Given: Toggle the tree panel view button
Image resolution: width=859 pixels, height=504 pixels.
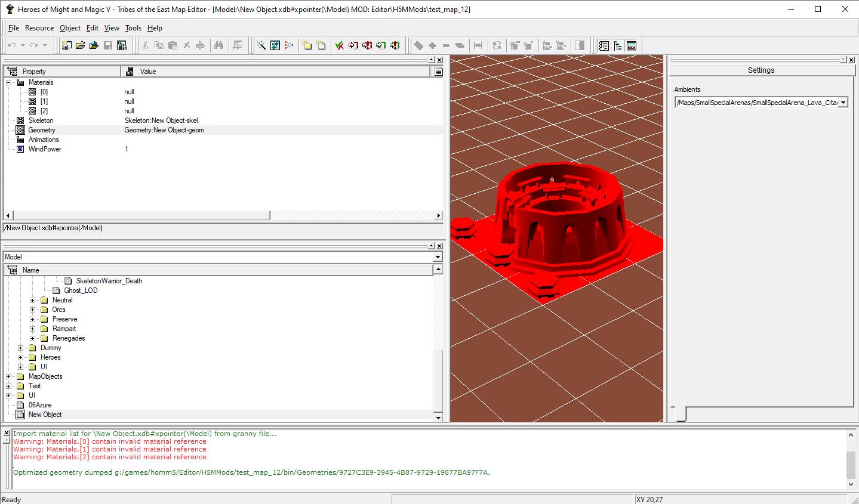Looking at the screenshot, I should [618, 45].
